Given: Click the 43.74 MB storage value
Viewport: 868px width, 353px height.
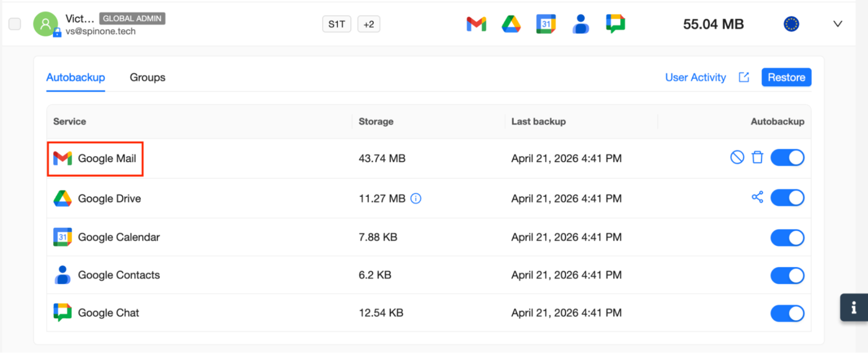Looking at the screenshot, I should 382,159.
